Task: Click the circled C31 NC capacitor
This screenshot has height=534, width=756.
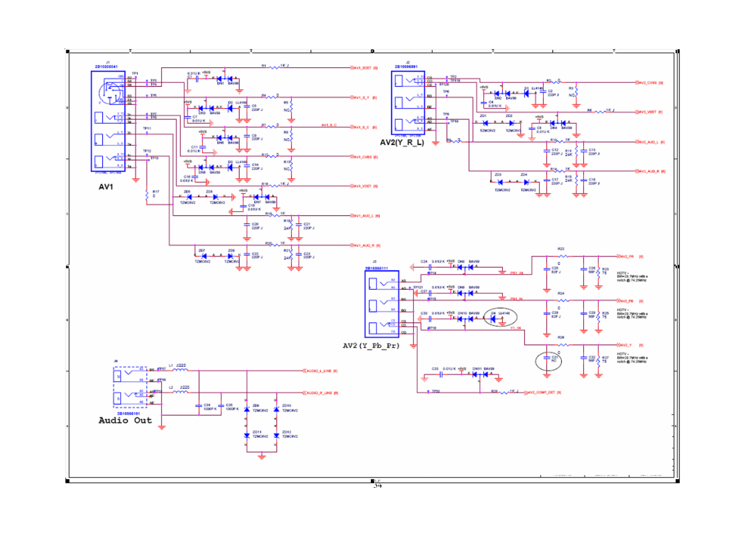Action: point(548,361)
